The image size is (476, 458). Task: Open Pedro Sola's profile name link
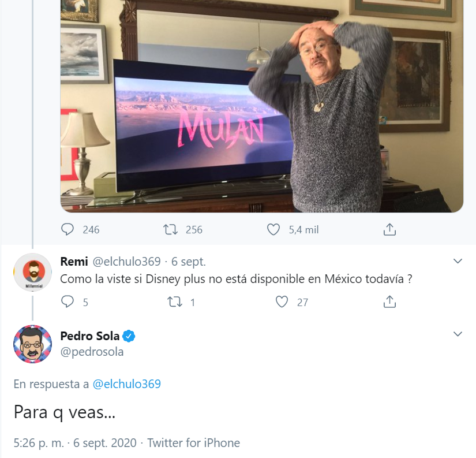[89, 336]
